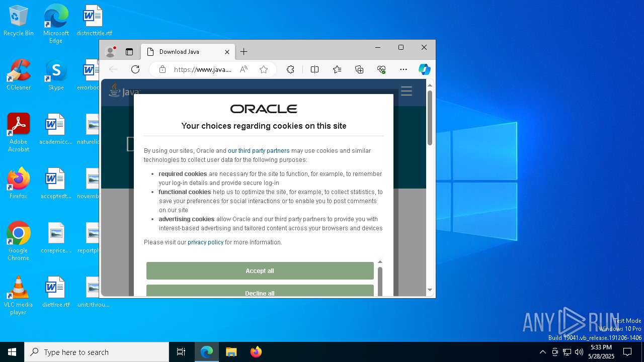Open the tab actions menu icon
The width and height of the screenshot is (644, 362).
pyautogui.click(x=129, y=52)
